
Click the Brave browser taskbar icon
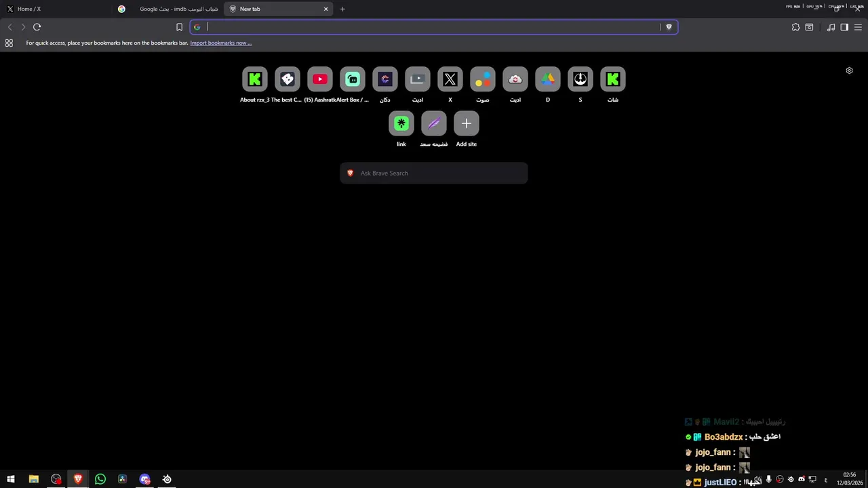tap(78, 479)
